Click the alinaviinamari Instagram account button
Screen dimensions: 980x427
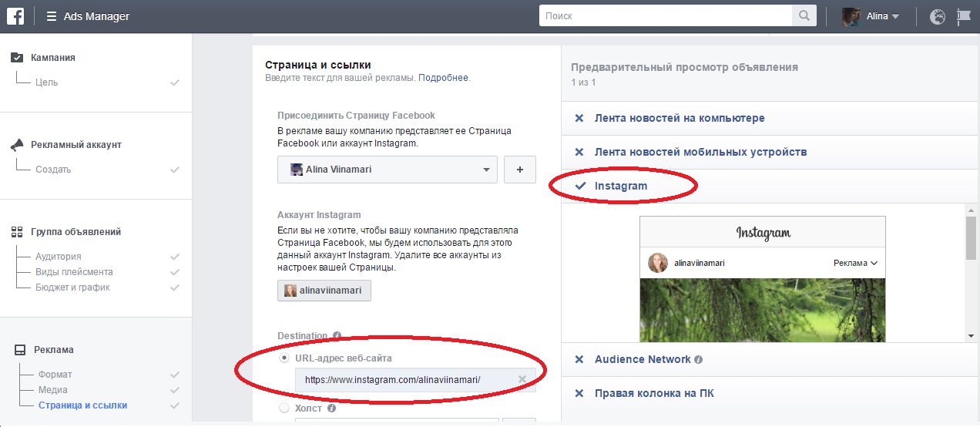[x=324, y=291]
